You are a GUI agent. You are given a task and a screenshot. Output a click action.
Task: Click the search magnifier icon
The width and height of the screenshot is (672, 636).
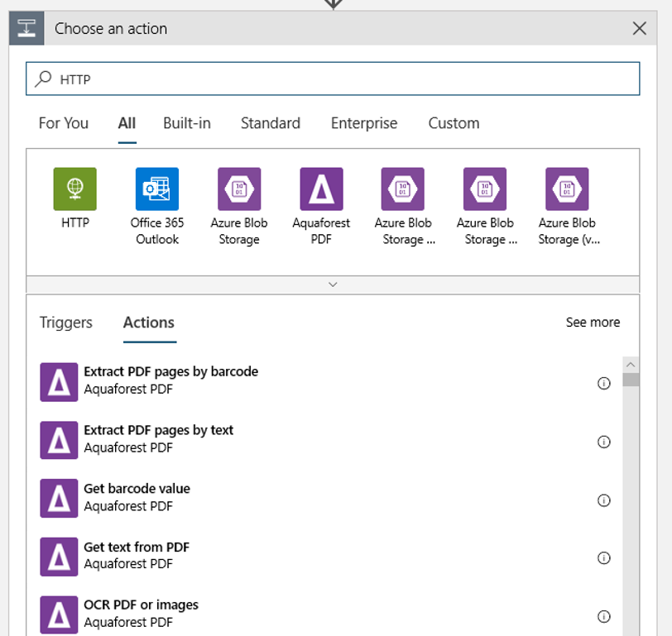[44, 78]
